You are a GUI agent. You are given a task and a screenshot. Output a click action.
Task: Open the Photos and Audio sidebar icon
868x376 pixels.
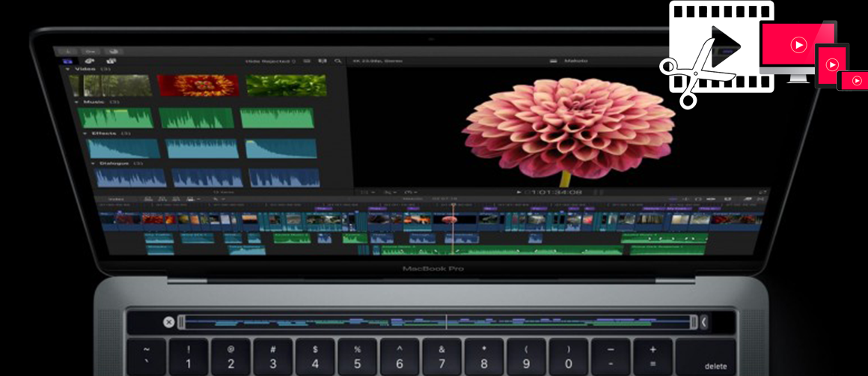tap(90, 61)
